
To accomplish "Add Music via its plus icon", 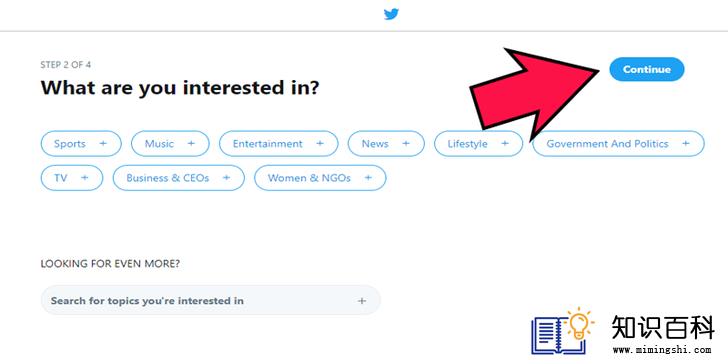I will pyautogui.click(x=191, y=143).
